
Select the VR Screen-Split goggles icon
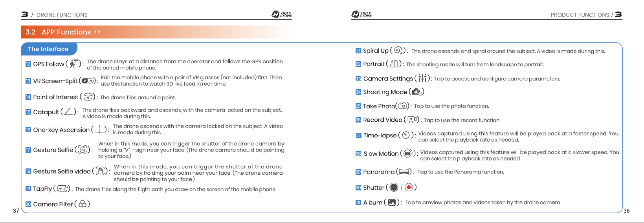tap(88, 81)
